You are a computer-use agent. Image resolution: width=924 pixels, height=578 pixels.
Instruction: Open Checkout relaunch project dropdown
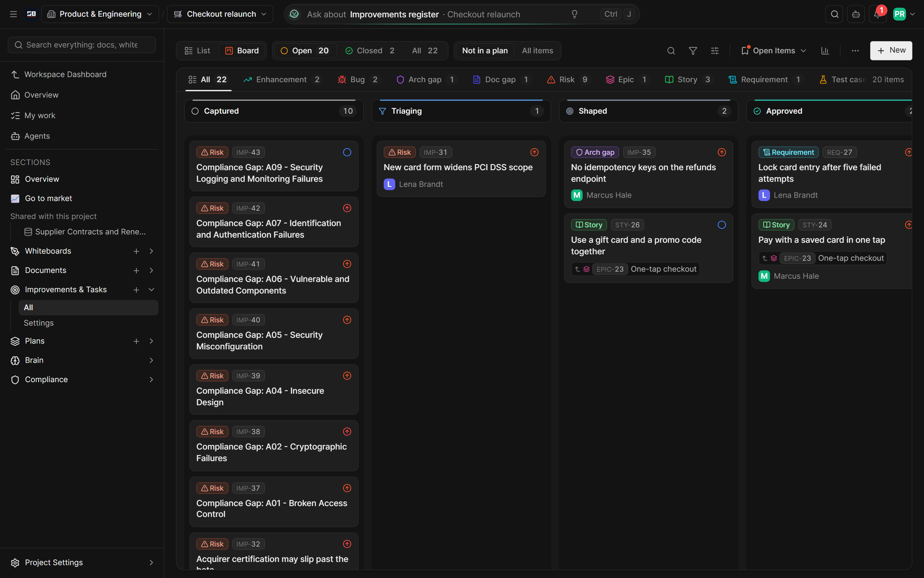(220, 14)
